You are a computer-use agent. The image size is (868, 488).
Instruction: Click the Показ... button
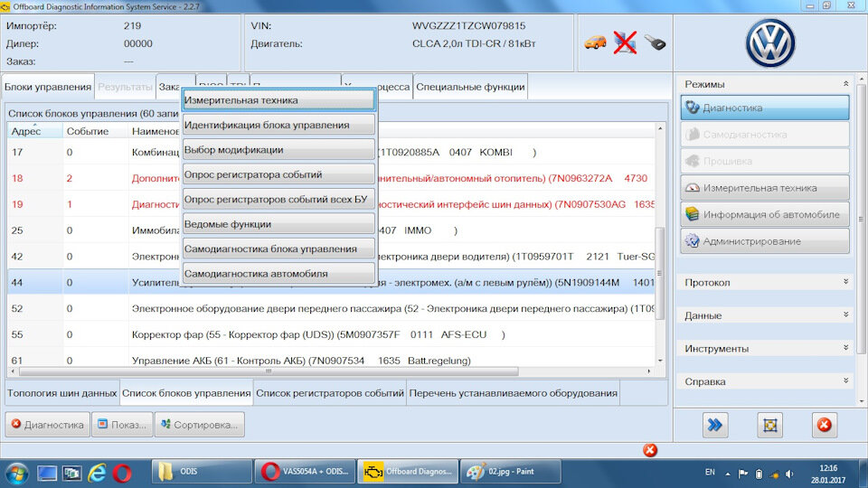pos(122,425)
